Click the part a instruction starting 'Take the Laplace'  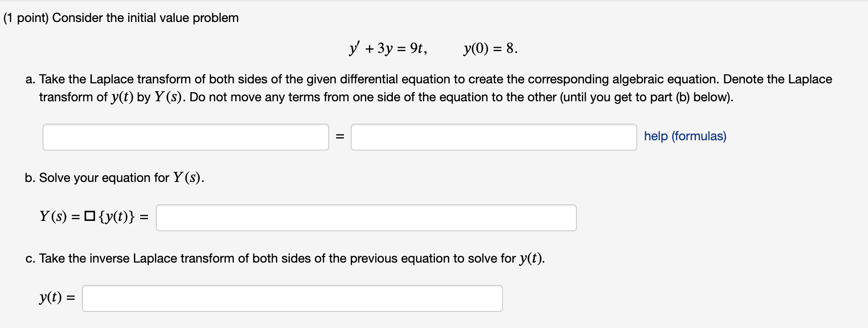[224, 79]
